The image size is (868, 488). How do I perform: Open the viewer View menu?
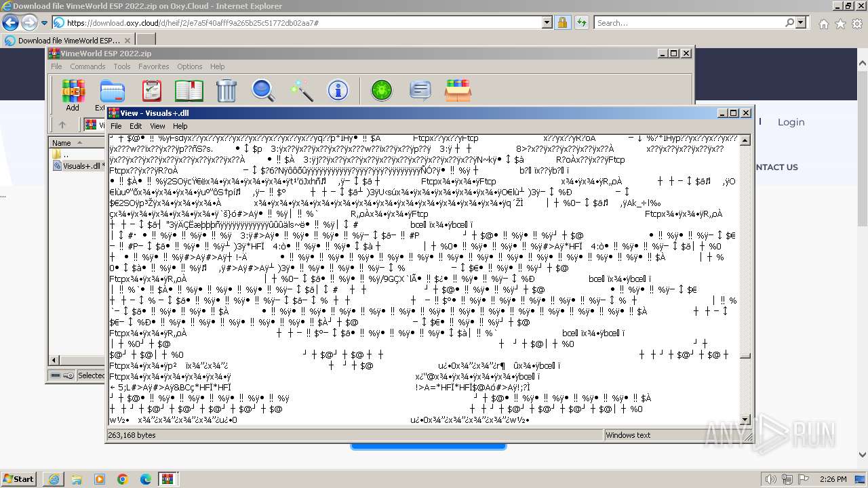(x=157, y=126)
